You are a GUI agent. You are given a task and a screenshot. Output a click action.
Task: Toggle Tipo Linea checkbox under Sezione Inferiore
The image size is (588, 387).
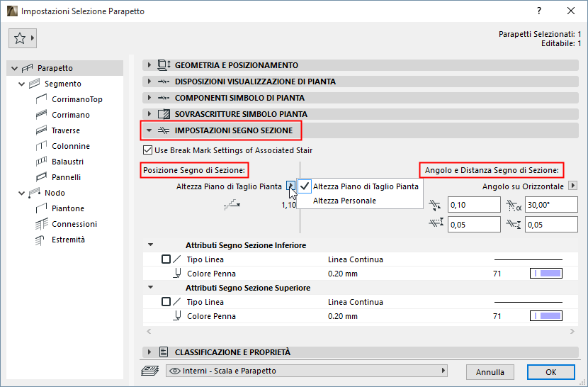click(166, 259)
